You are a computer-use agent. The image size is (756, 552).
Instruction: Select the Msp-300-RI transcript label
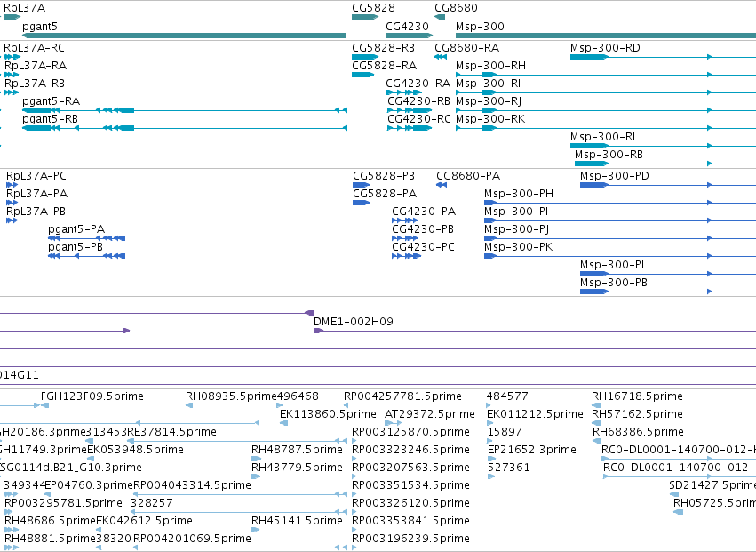click(x=489, y=84)
